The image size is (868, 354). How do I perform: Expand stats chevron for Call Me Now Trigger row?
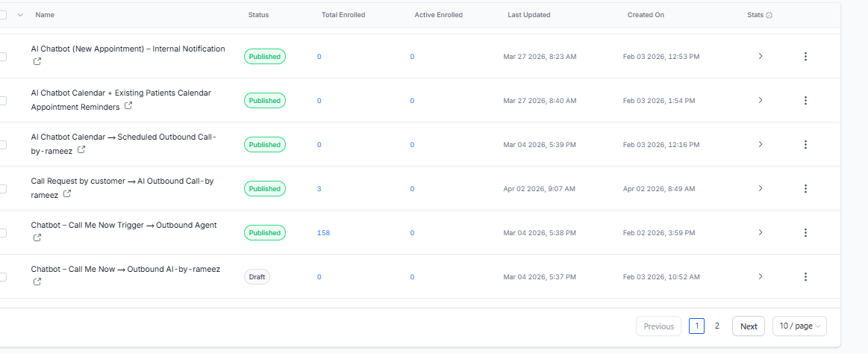(x=761, y=232)
